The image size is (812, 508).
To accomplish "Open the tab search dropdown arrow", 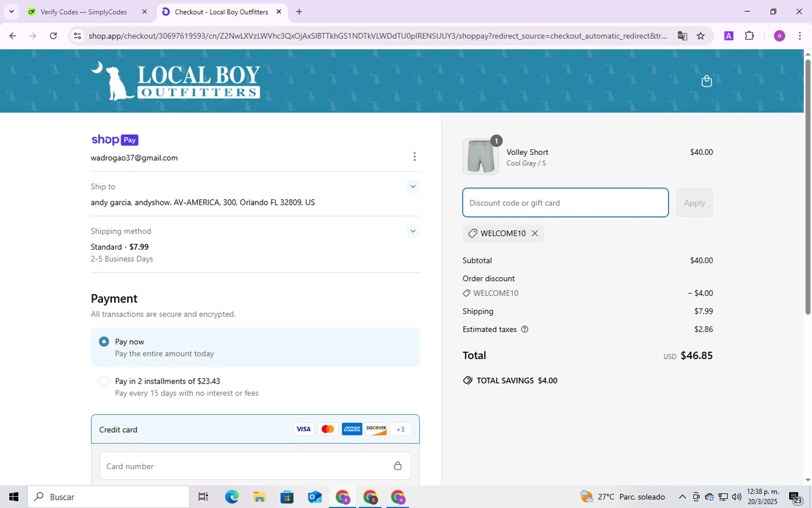I will [11, 11].
